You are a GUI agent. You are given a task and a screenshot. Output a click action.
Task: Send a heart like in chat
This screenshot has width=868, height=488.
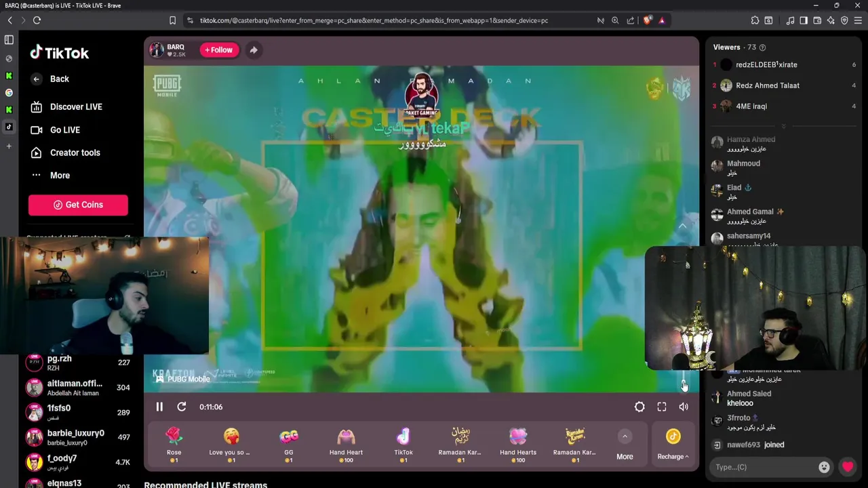pos(848,467)
